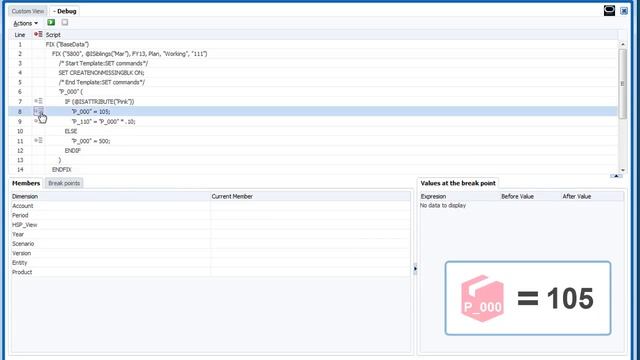This screenshot has width=640, height=360.
Task: Select the Scenario dimension row
Action: pos(211,244)
